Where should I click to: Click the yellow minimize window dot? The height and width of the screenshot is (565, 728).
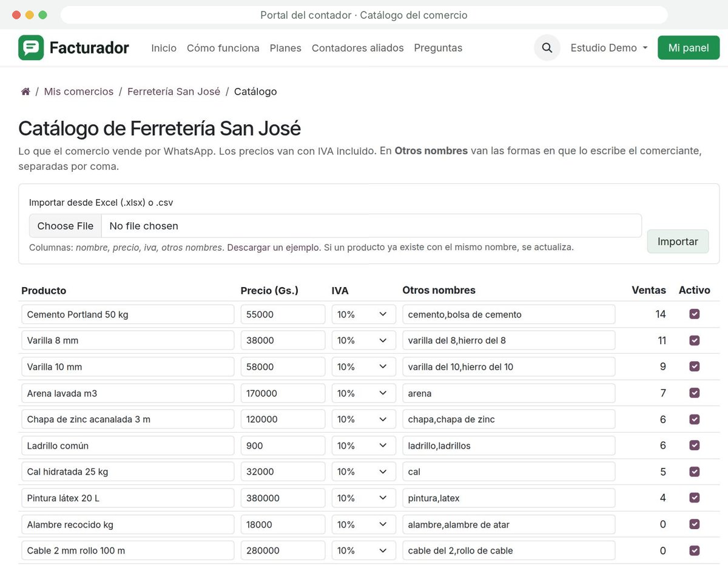[29, 15]
